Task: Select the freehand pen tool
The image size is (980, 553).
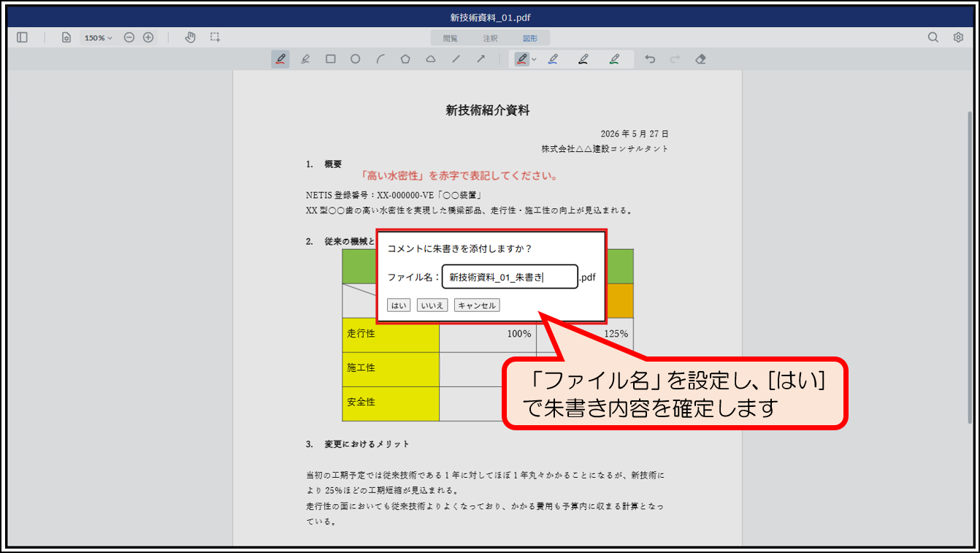Action: (x=280, y=59)
